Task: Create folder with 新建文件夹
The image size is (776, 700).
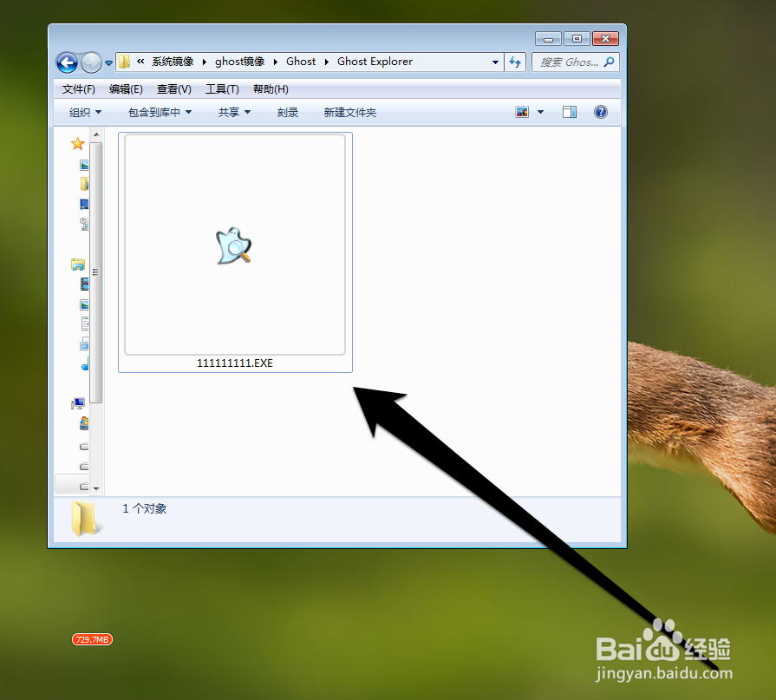Action: pyautogui.click(x=350, y=113)
